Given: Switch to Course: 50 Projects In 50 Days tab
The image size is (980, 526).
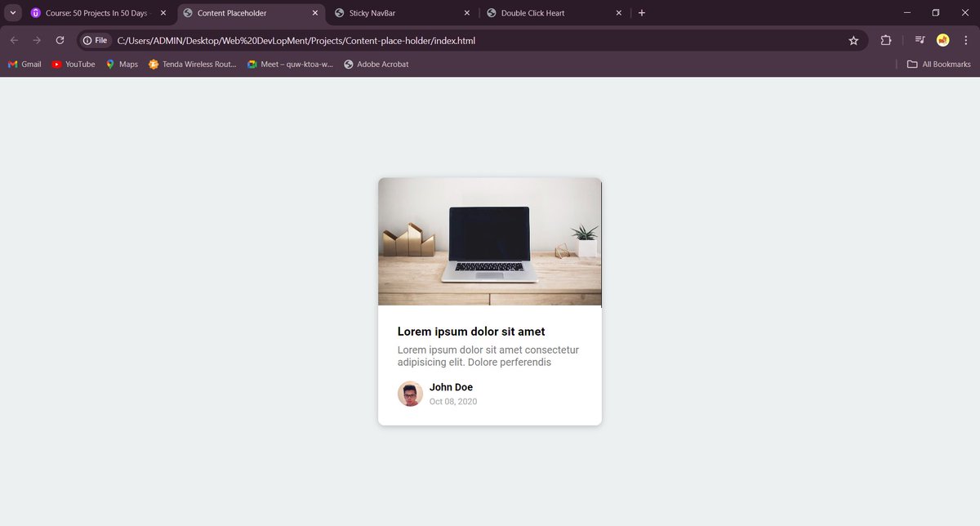Looking at the screenshot, I should (100, 13).
